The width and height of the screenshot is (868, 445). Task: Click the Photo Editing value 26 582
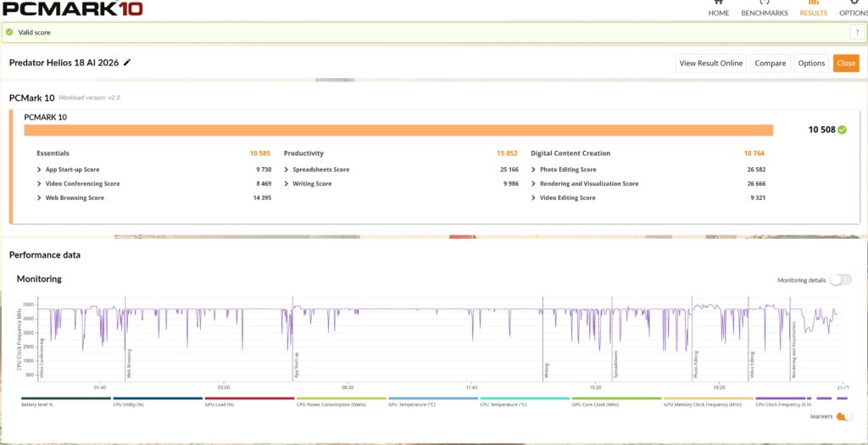coord(756,170)
